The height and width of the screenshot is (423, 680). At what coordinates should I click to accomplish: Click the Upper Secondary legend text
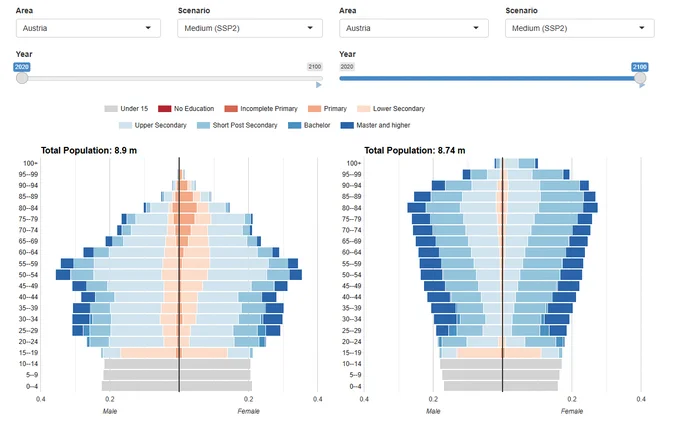(x=160, y=125)
